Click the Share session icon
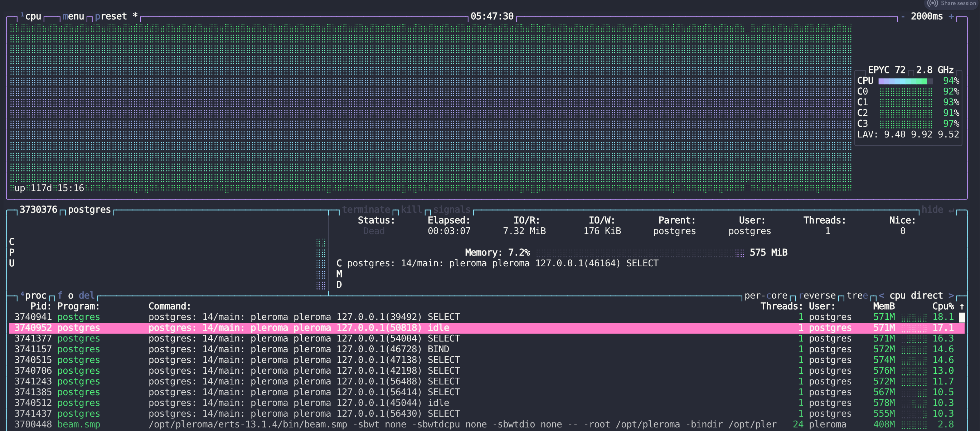 pyautogui.click(x=932, y=4)
